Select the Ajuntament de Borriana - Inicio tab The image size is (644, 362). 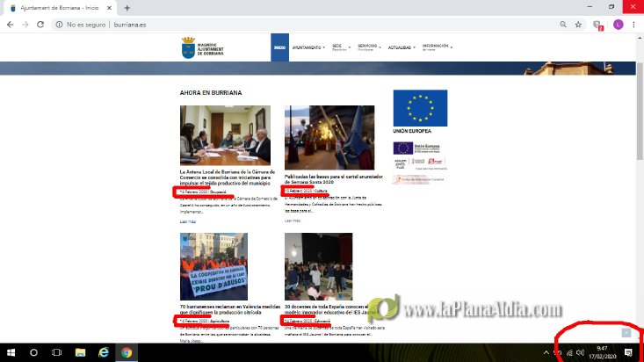[60, 8]
